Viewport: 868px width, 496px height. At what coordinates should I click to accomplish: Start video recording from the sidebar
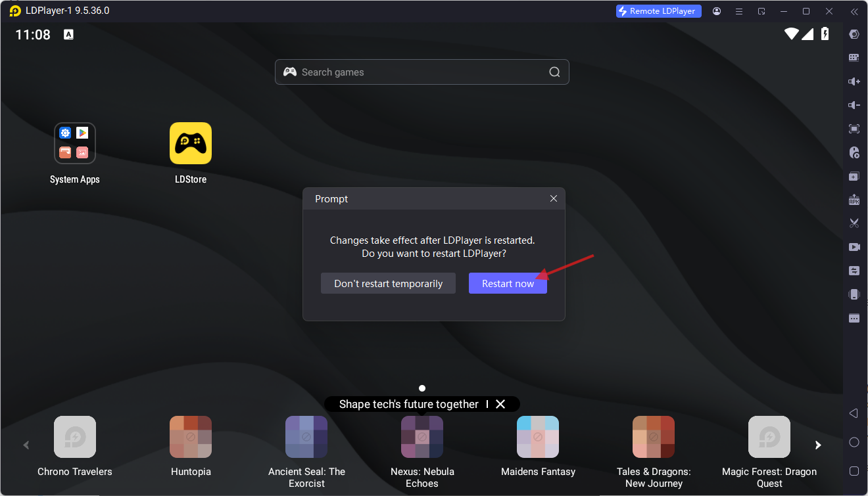click(x=854, y=247)
